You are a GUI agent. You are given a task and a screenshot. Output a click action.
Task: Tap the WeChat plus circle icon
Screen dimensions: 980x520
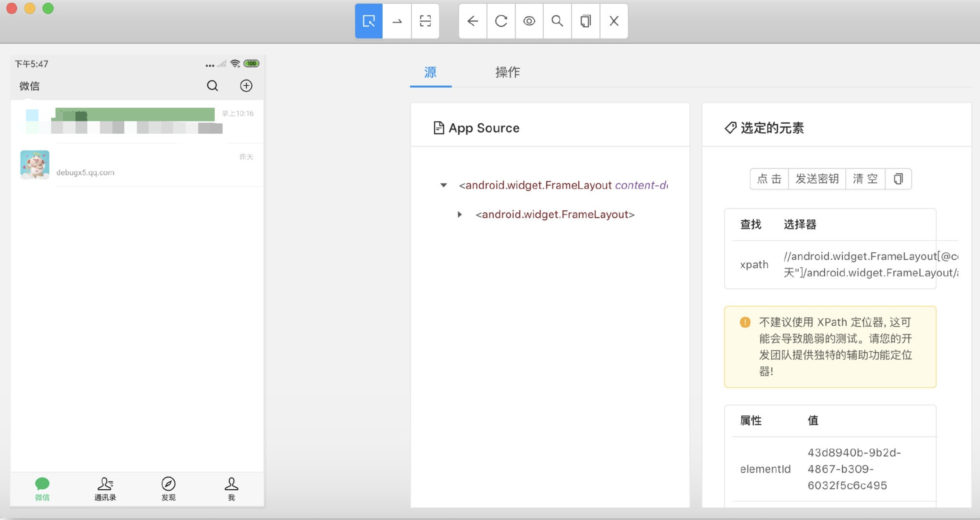click(246, 86)
